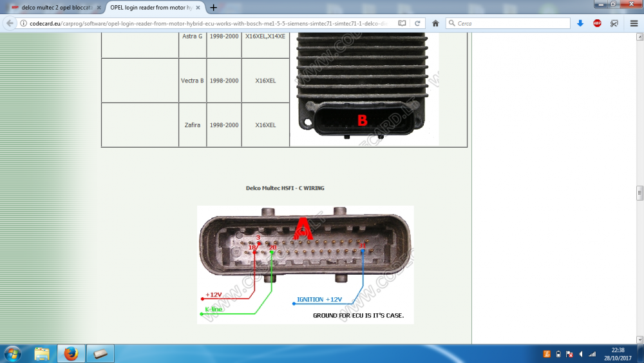
Task: Click the ECU photo labeled B
Action: (x=365, y=89)
